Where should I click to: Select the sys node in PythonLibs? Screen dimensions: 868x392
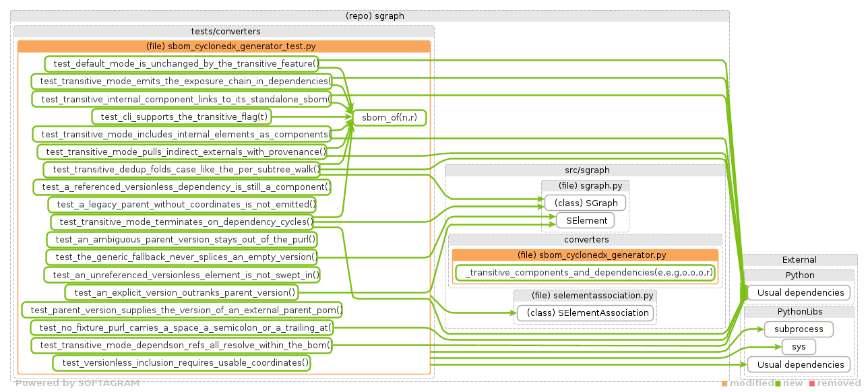coord(799,346)
